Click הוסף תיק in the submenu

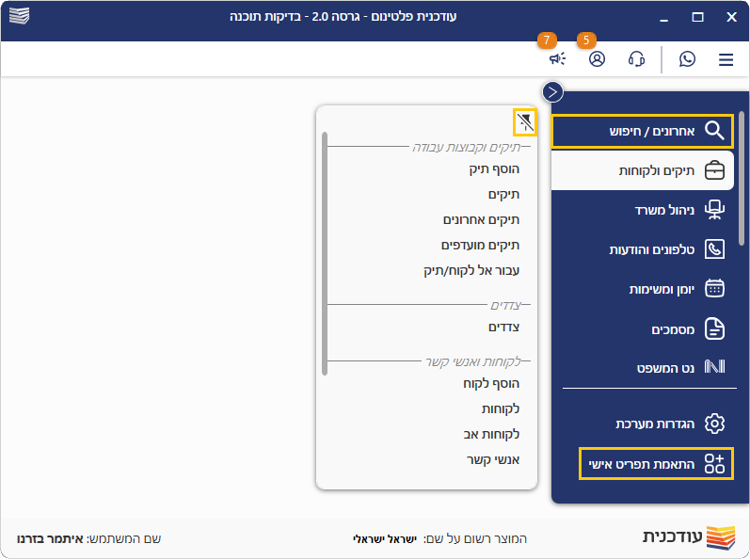(494, 169)
